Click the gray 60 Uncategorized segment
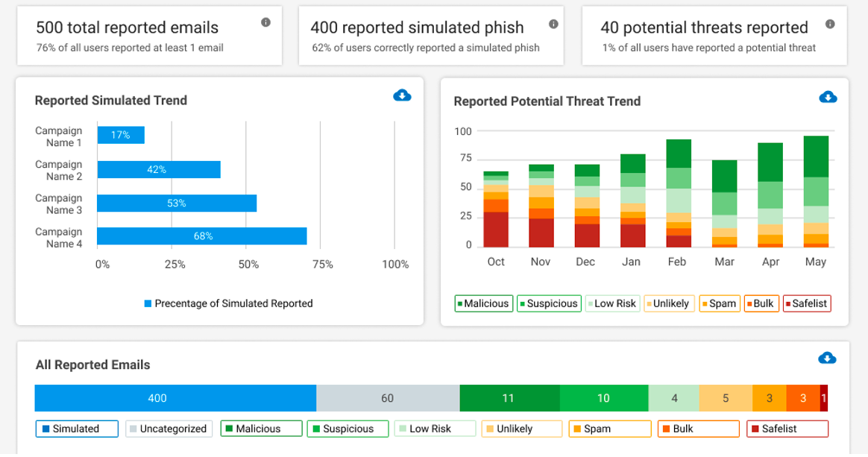This screenshot has height=457, width=868. pyautogui.click(x=388, y=398)
